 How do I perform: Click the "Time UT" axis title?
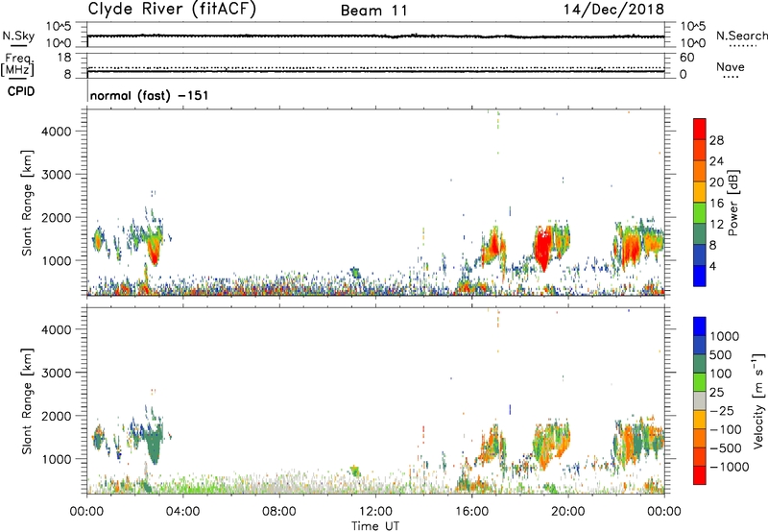[x=375, y=526]
